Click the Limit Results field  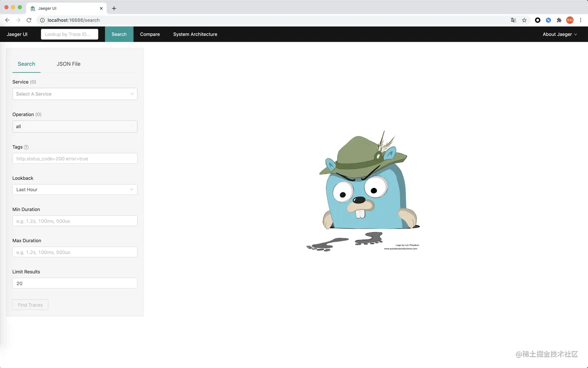tap(75, 283)
